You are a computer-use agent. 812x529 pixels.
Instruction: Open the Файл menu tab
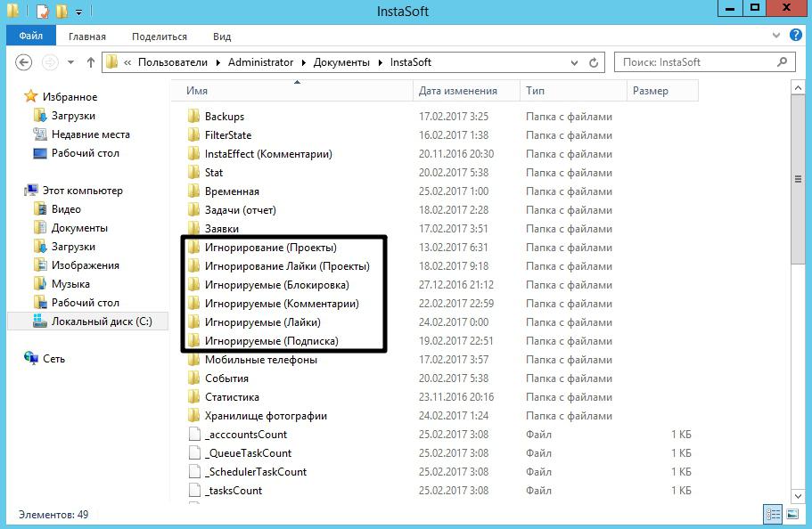(x=31, y=36)
